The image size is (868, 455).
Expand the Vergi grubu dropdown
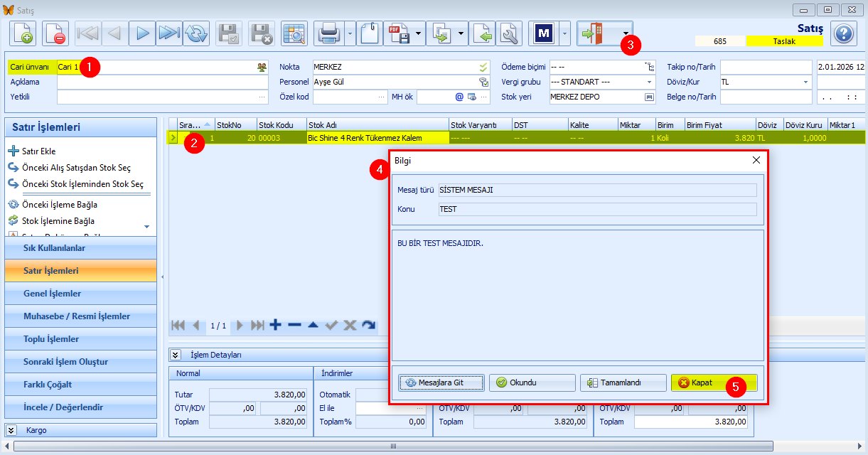pyautogui.click(x=649, y=82)
